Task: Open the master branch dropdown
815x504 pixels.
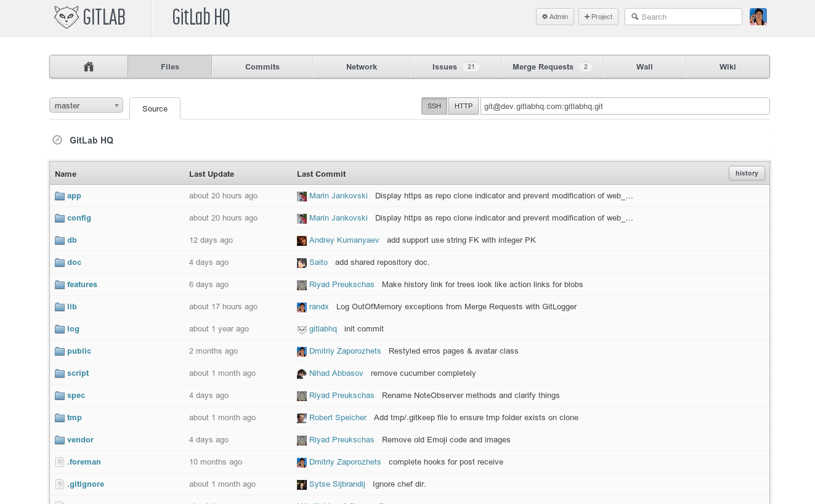Action: [86, 105]
